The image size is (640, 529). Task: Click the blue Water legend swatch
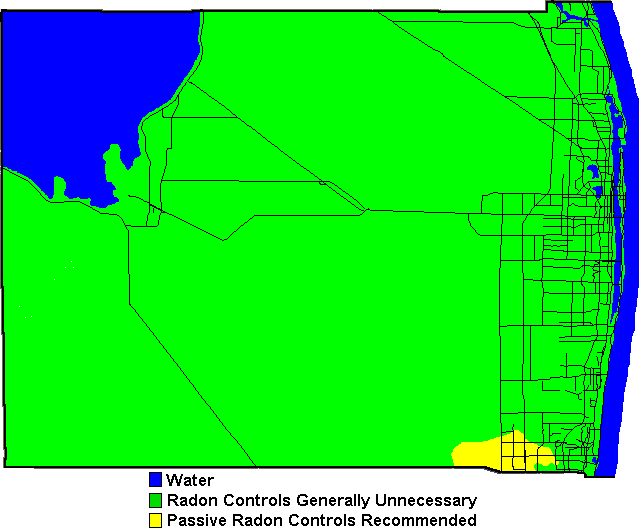156,480
